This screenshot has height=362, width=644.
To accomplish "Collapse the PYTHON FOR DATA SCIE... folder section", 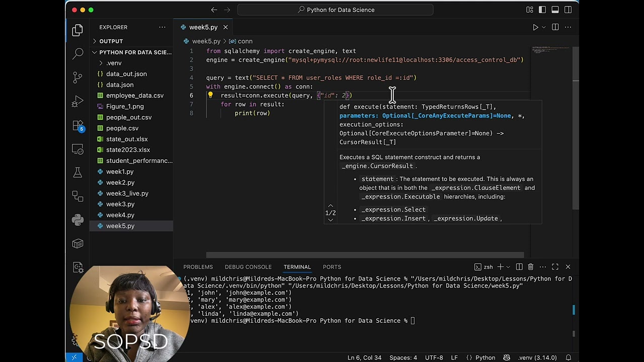I will [131, 52].
